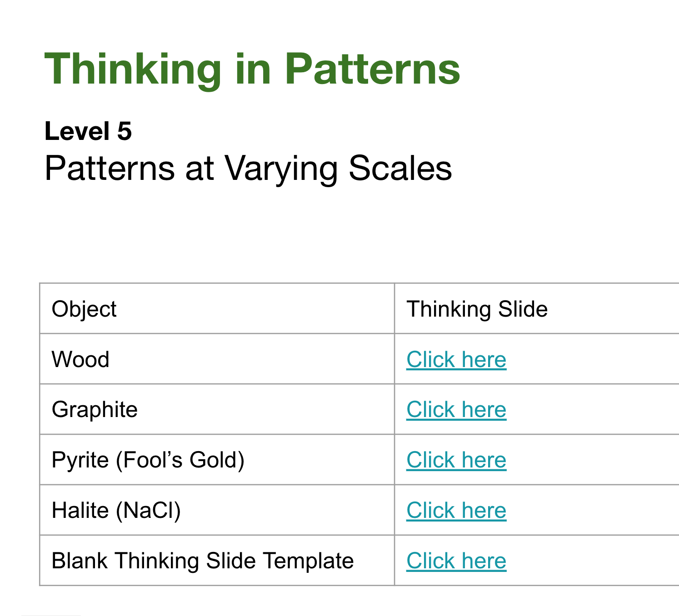Open the Graphite thinking slide link
The width and height of the screenshot is (679, 616).
pyautogui.click(x=456, y=409)
